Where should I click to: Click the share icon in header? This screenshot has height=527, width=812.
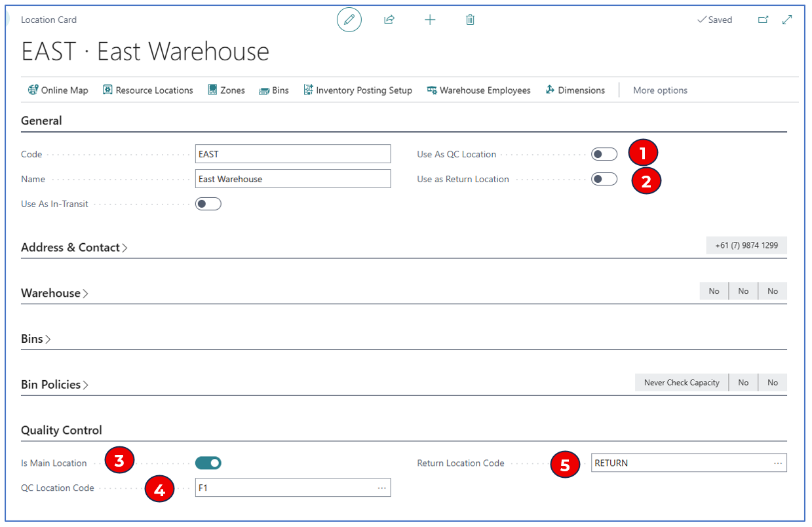click(389, 20)
